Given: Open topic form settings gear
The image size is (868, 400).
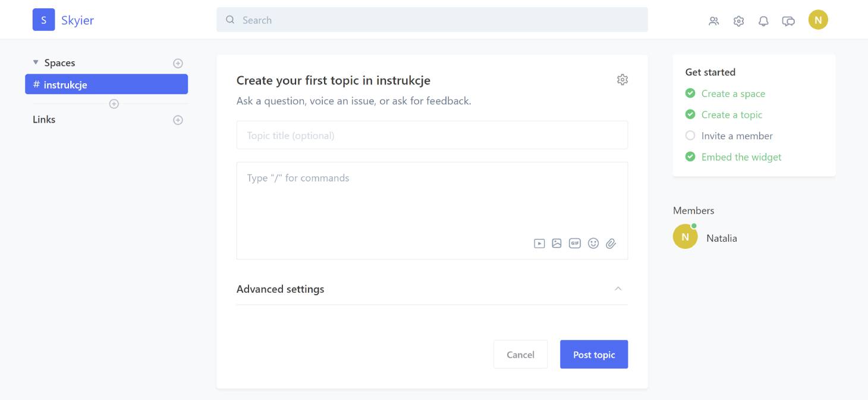Looking at the screenshot, I should point(622,80).
